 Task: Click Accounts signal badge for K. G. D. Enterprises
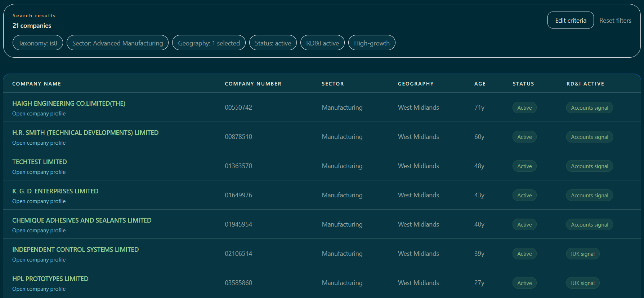pos(590,195)
